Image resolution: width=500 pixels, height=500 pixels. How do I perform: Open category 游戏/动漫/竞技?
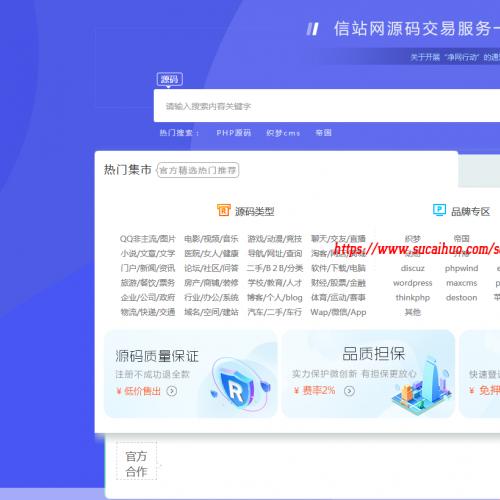pyautogui.click(x=275, y=239)
